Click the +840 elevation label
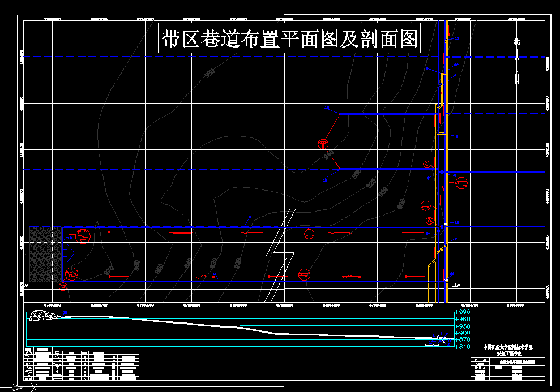This screenshot has height=392, width=560. 463,347
